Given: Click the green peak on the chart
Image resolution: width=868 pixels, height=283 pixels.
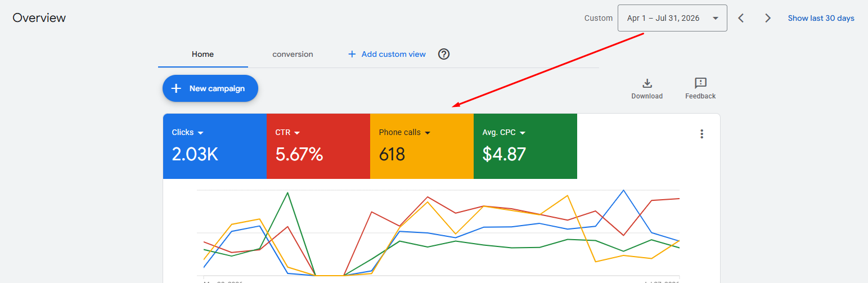Looking at the screenshot, I should 287,193.
